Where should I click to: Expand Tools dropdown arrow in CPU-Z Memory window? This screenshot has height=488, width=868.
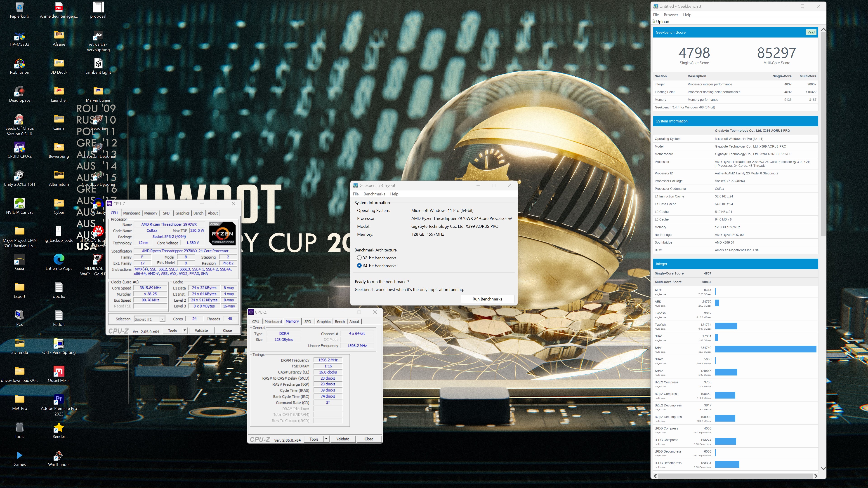pos(326,439)
